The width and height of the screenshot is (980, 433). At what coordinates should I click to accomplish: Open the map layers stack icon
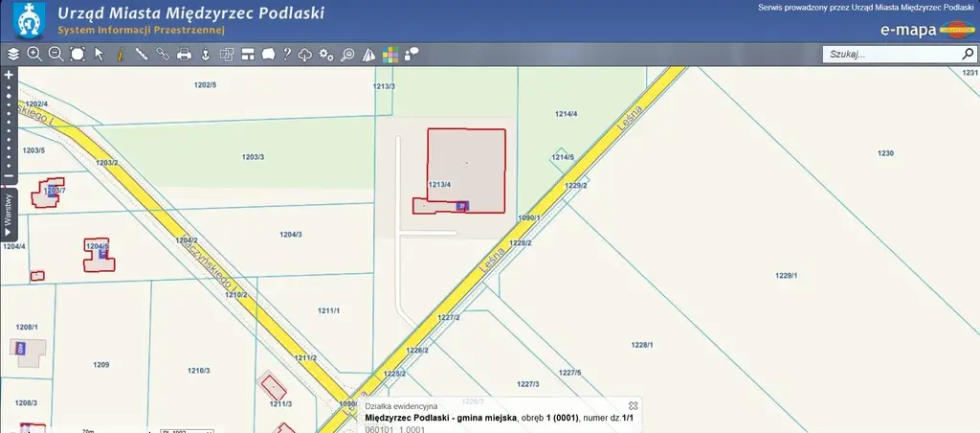coord(12,55)
